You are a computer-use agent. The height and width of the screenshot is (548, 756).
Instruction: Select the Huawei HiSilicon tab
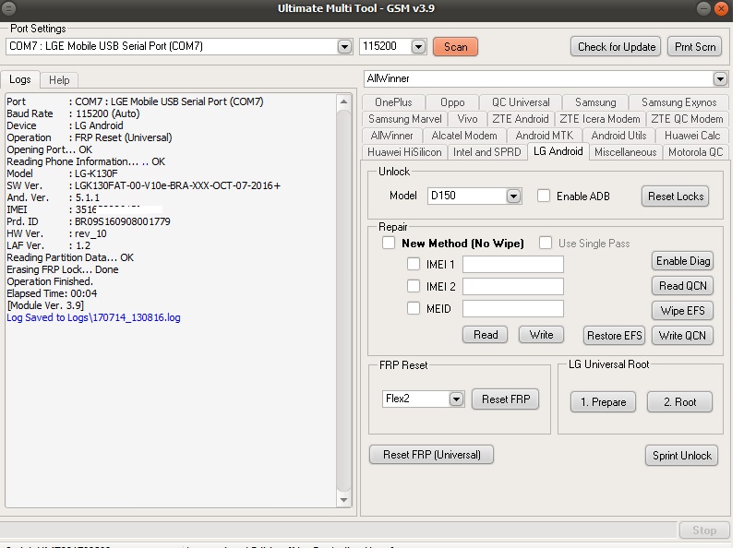point(404,152)
